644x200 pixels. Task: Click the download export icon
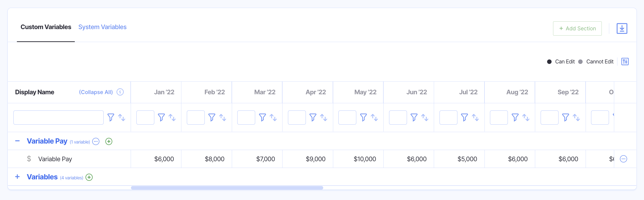pos(621,29)
